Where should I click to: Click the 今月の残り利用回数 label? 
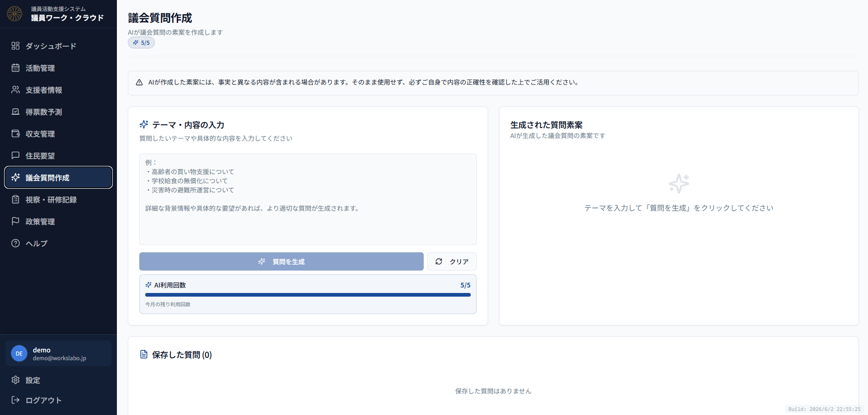click(x=168, y=304)
